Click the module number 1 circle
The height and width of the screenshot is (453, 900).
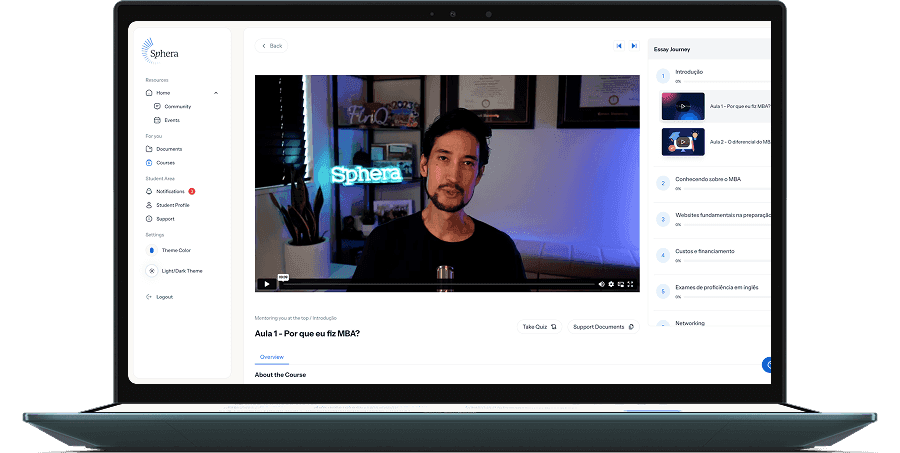[x=663, y=76]
